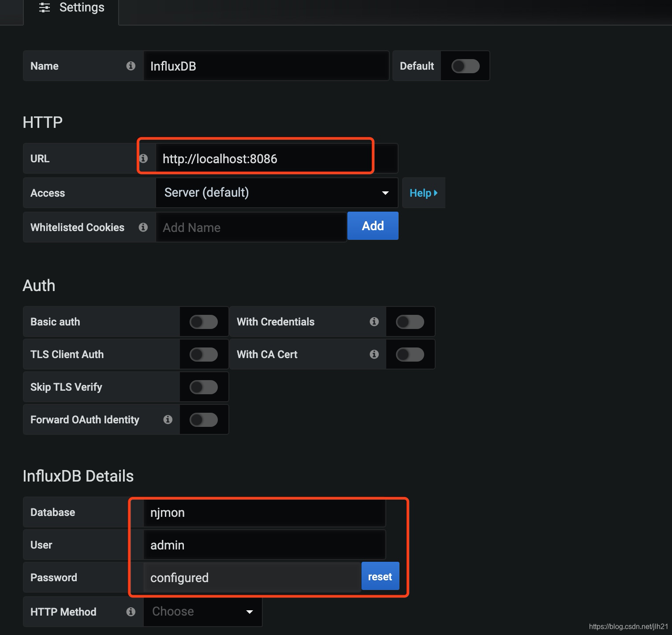
Task: Click the sliders icon on Settings tab
Action: point(45,7)
